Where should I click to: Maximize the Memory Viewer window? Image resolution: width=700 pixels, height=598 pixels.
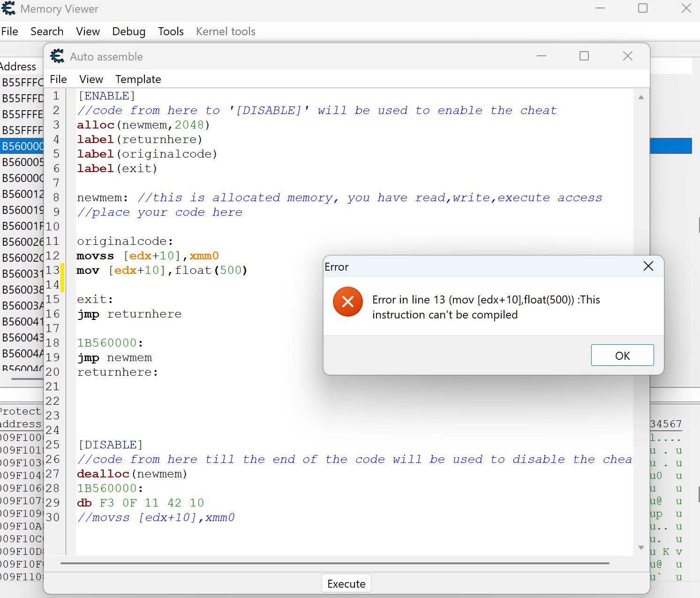point(642,8)
